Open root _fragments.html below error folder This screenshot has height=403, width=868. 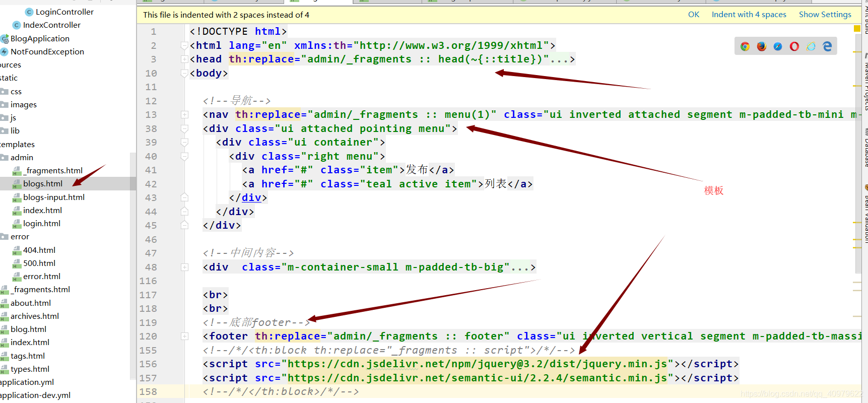pyautogui.click(x=40, y=290)
